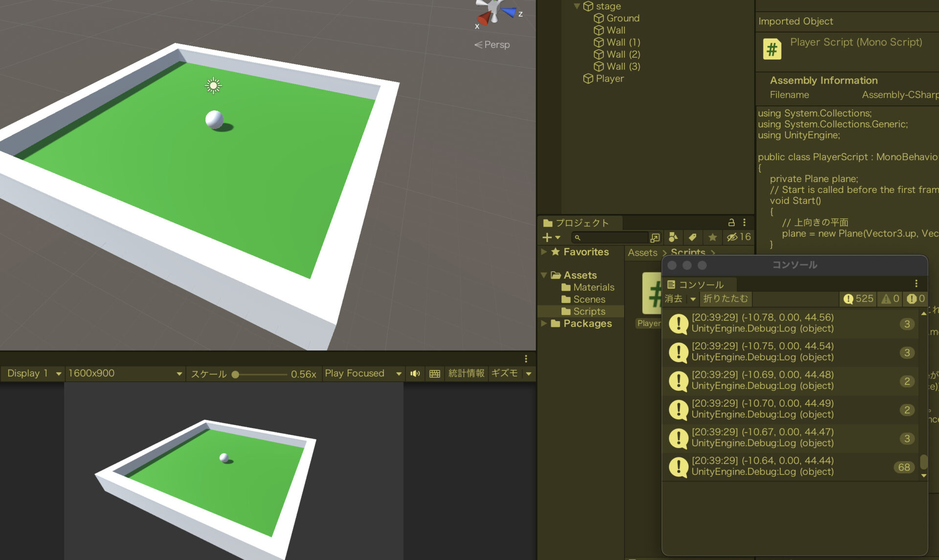Viewport: 939px width, 560px height.
Task: Click the keyboard input icon in Game toolbar
Action: [x=435, y=373]
